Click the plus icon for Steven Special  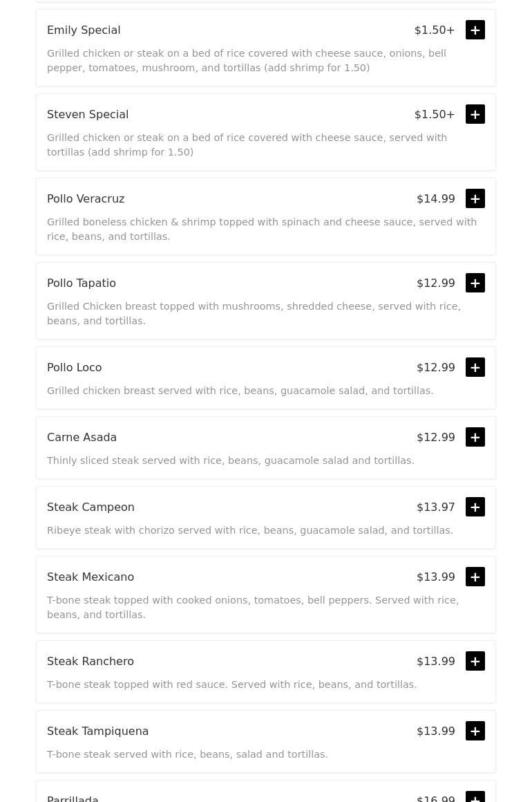coord(475,114)
